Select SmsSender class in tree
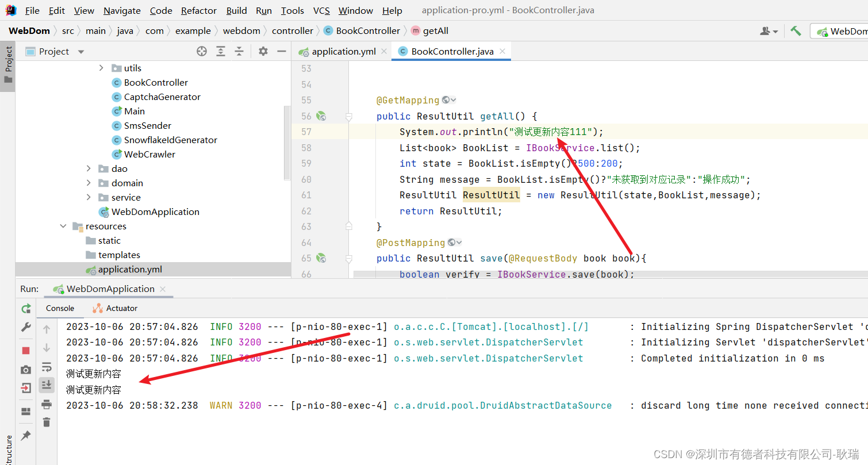 tap(148, 125)
